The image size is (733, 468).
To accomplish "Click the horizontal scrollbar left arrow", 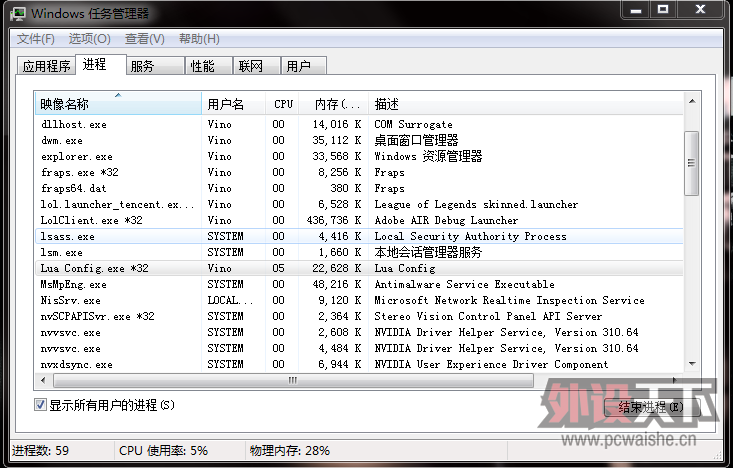I will 43,381.
